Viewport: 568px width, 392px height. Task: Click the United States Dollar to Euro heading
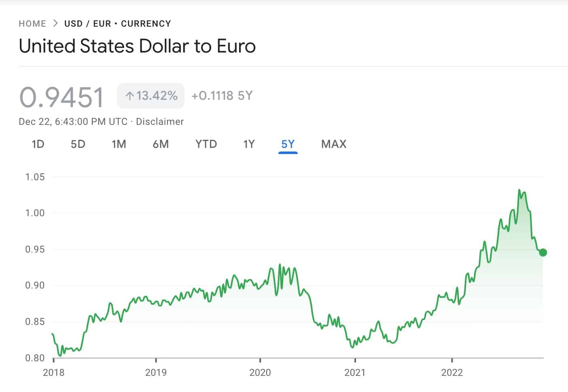(137, 46)
